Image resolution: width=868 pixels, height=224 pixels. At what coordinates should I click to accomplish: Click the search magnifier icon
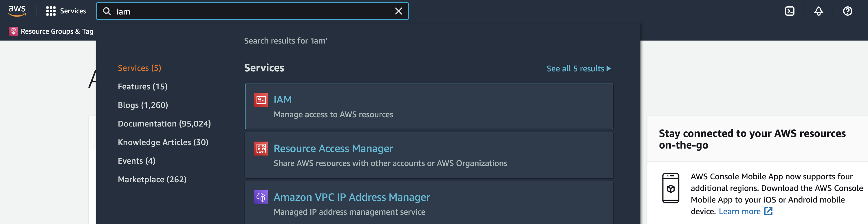107,11
